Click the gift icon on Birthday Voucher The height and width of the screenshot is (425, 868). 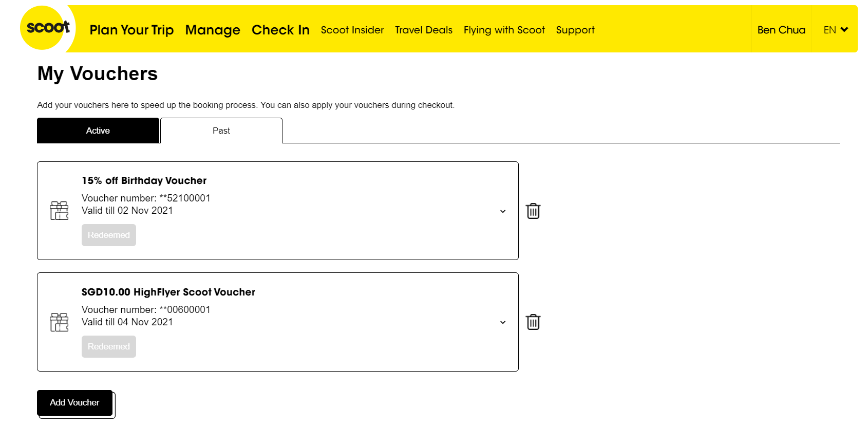click(x=59, y=211)
